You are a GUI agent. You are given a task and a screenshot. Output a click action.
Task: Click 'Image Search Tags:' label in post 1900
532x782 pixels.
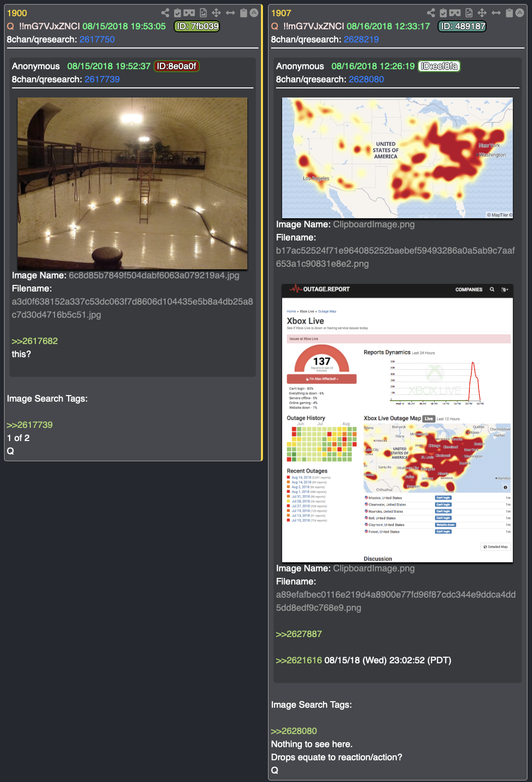tap(47, 399)
